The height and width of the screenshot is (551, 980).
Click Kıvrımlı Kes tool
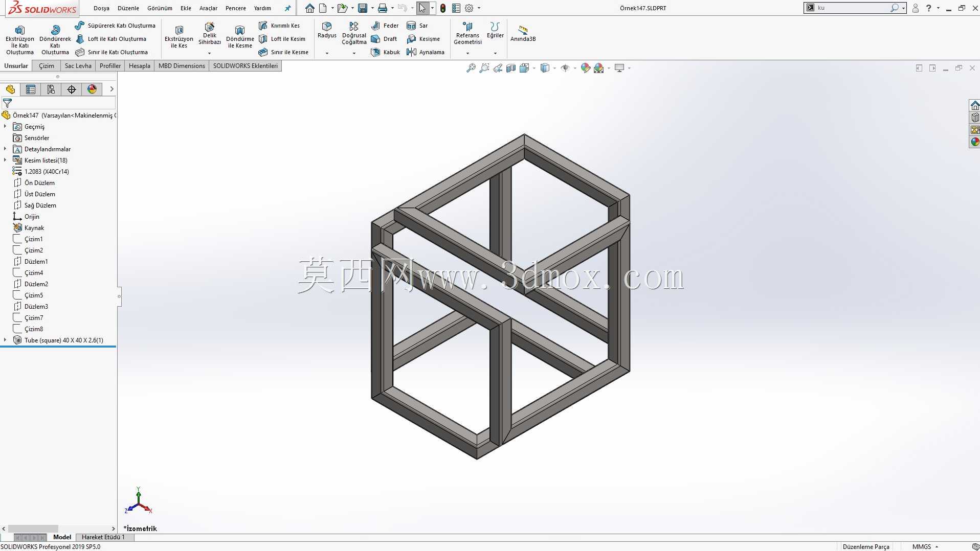pyautogui.click(x=279, y=26)
